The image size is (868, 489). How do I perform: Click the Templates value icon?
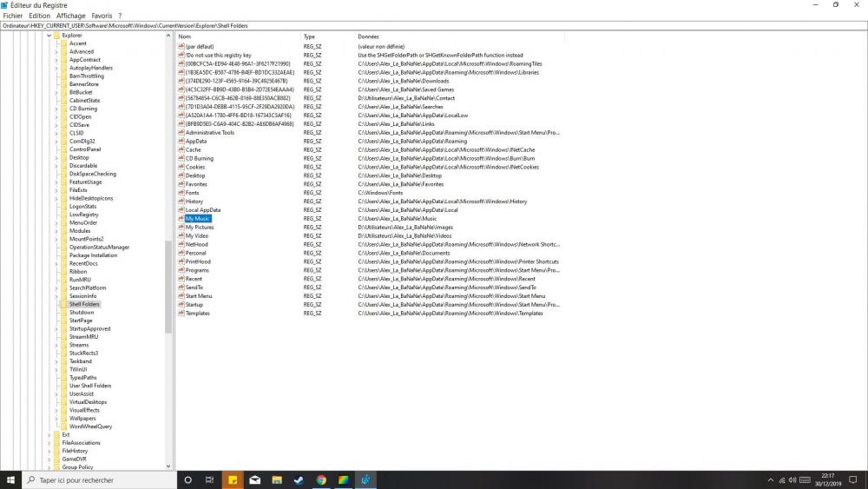click(x=181, y=313)
